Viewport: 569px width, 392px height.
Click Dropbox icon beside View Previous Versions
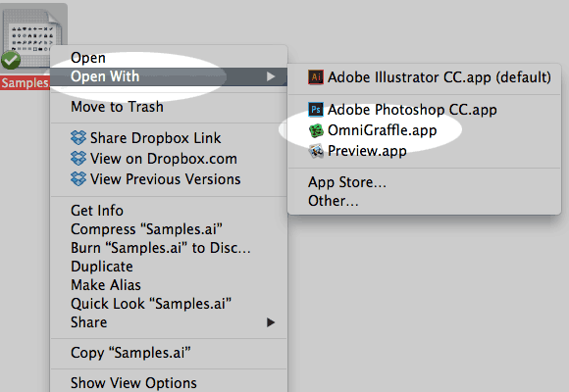[78, 178]
